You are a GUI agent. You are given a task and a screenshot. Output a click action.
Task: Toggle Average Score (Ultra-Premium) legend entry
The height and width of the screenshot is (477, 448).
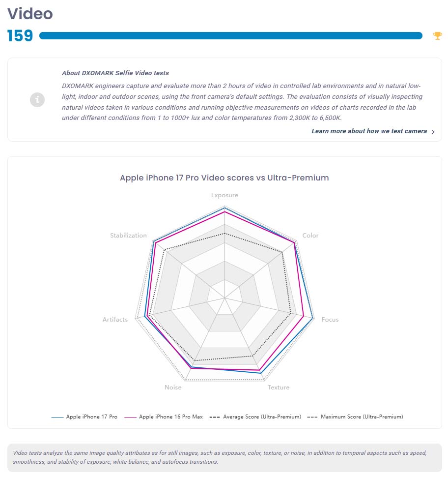coord(262,417)
